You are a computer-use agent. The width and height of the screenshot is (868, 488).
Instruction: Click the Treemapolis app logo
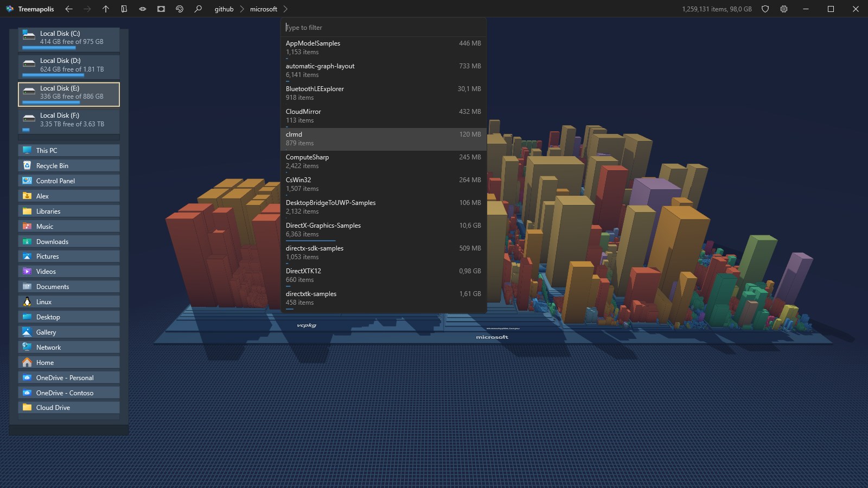point(10,9)
